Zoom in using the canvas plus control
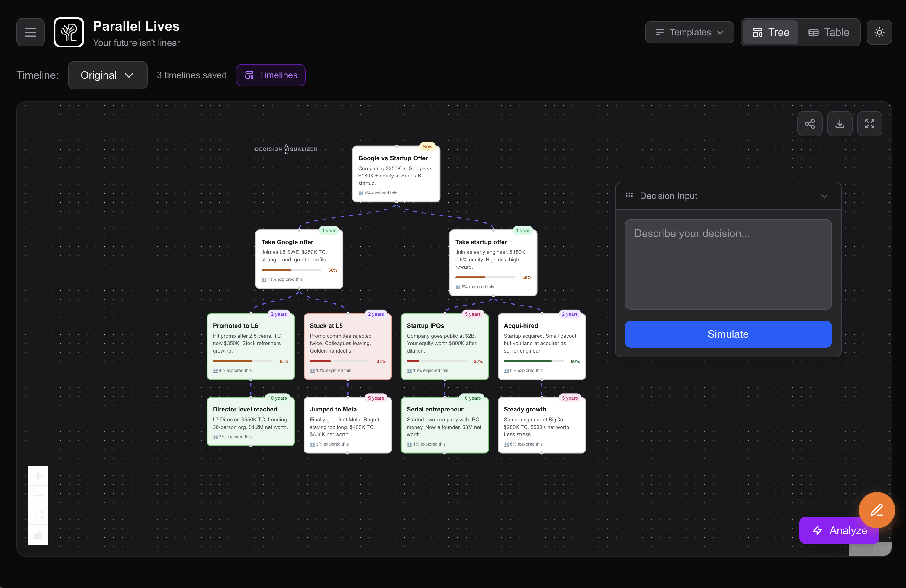 (x=38, y=475)
